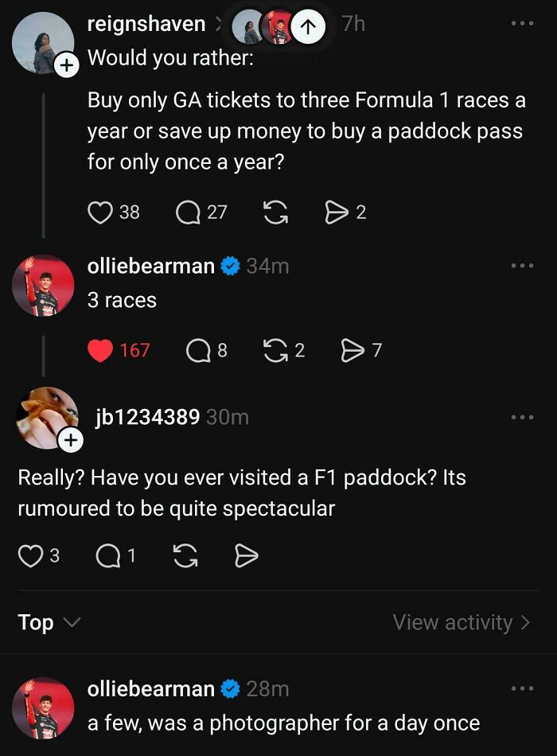Share reignshaven's post
The image size is (557, 756).
pos(337,212)
